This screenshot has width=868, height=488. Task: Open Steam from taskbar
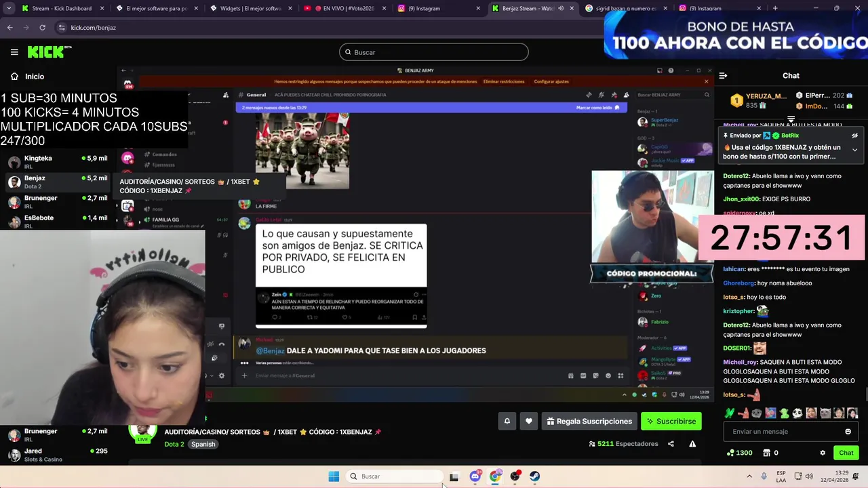click(535, 476)
